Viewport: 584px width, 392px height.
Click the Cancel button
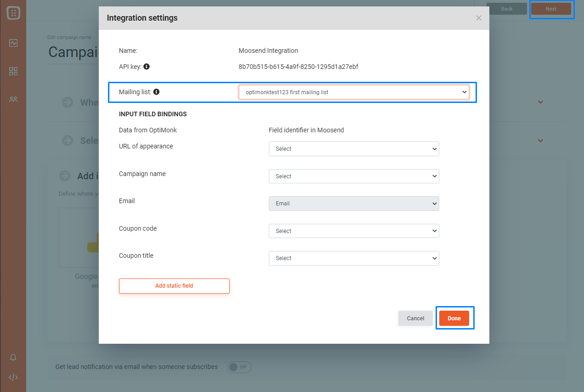point(415,318)
